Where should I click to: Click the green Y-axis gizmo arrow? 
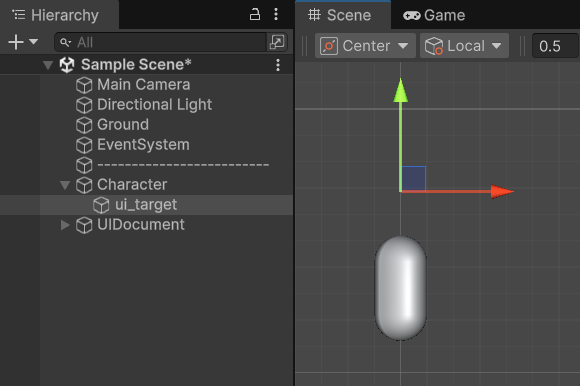(x=401, y=90)
